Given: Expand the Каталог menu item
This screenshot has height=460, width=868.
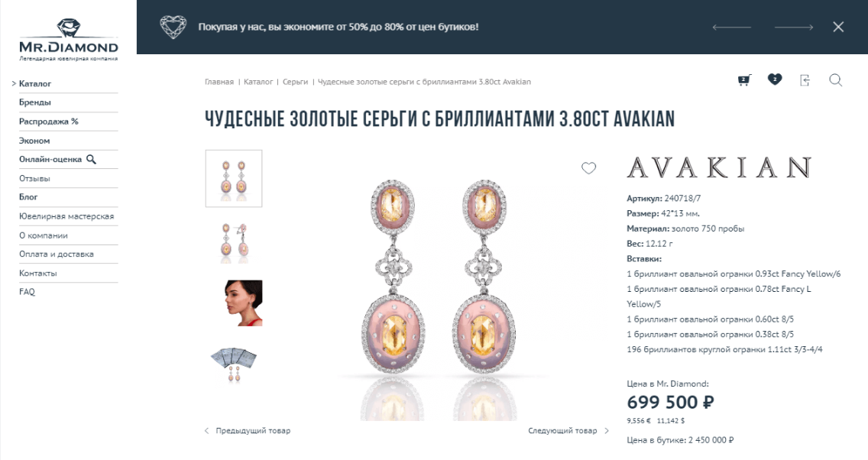Looking at the screenshot, I should (35, 83).
